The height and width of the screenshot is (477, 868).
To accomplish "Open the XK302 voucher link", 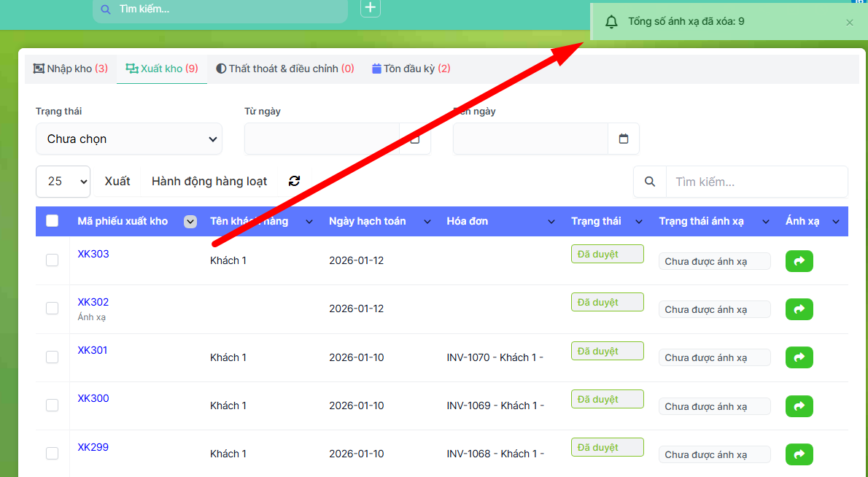I will [93, 302].
